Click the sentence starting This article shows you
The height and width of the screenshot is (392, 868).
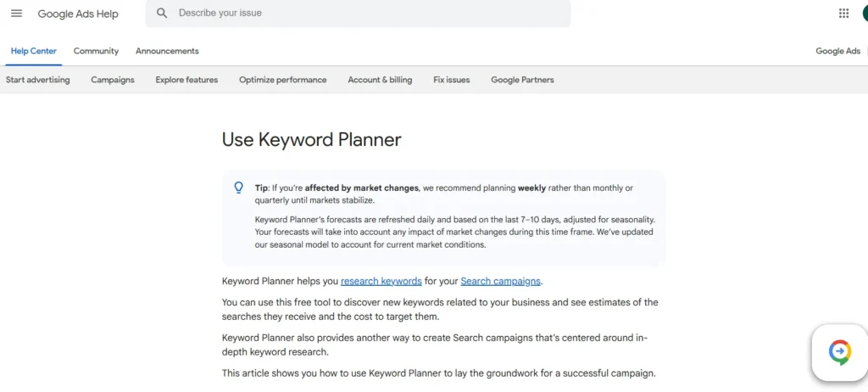[439, 373]
